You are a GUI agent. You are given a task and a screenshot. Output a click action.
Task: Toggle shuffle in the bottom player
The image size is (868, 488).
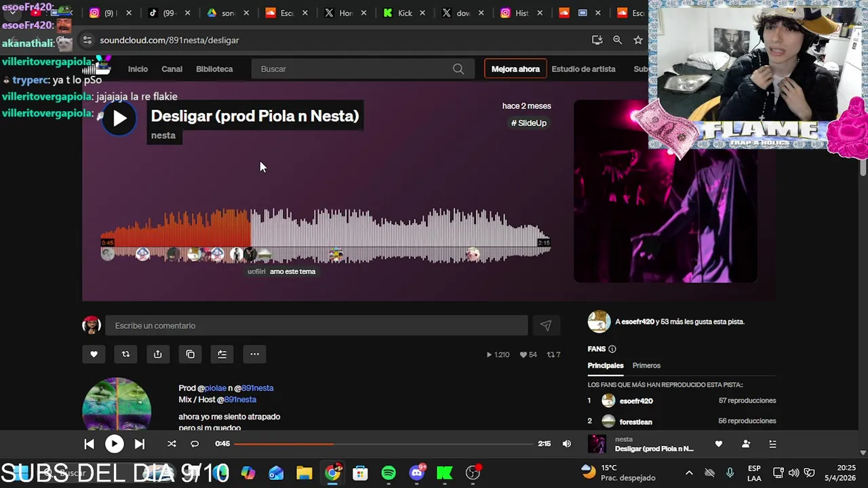(172, 444)
